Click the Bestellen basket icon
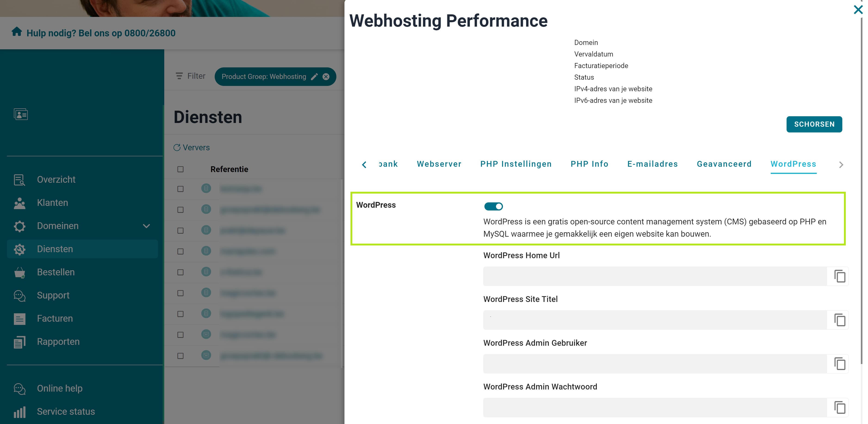Viewport: 868px width, 424px height. tap(19, 273)
